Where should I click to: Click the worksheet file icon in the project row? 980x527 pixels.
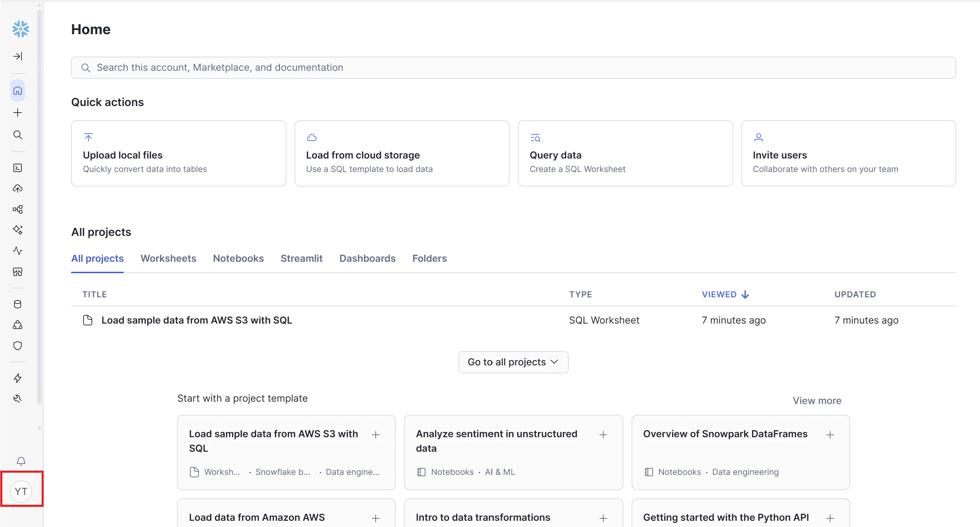coord(88,320)
